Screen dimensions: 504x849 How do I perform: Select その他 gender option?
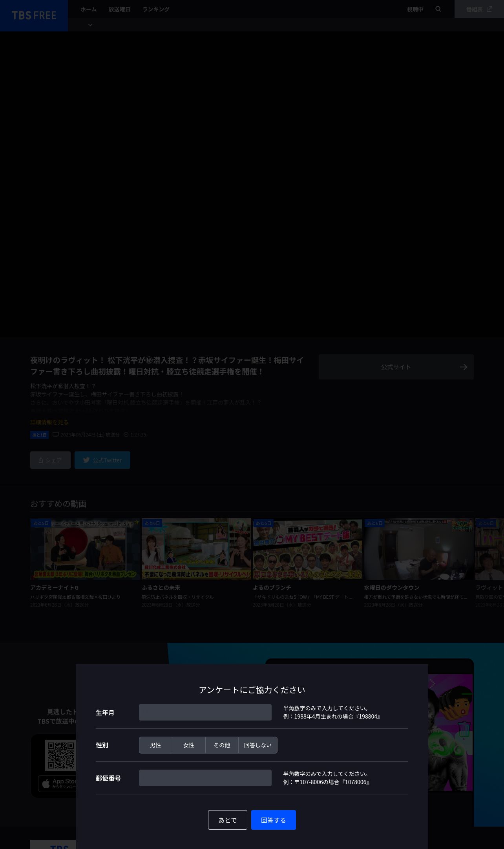coord(222,745)
